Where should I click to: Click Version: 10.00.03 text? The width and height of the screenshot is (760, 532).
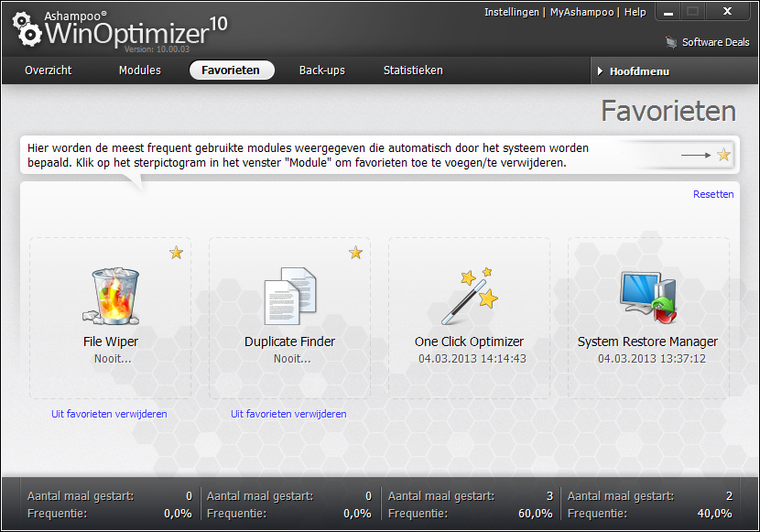click(157, 49)
